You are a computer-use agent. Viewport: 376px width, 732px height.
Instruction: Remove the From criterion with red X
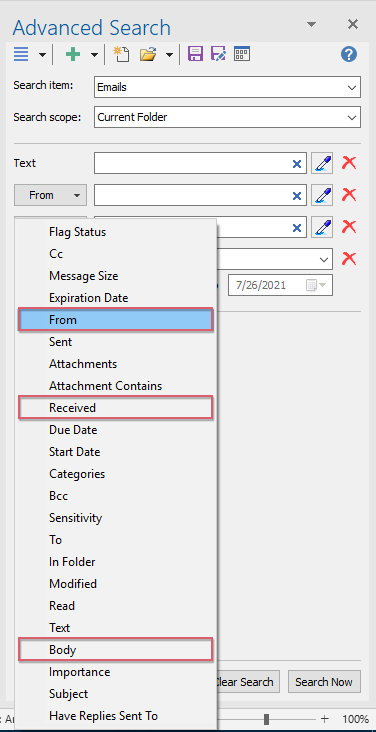tap(349, 195)
